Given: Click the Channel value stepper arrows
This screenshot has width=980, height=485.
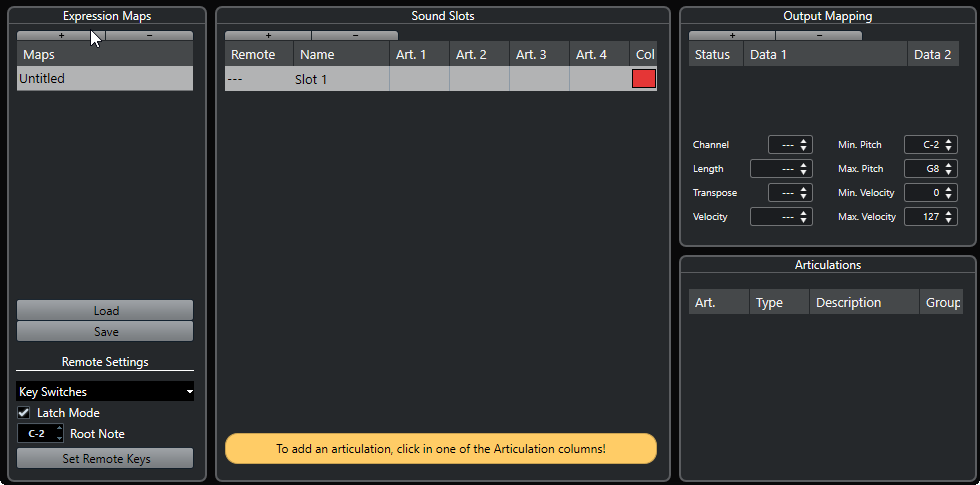Looking at the screenshot, I should click(804, 145).
